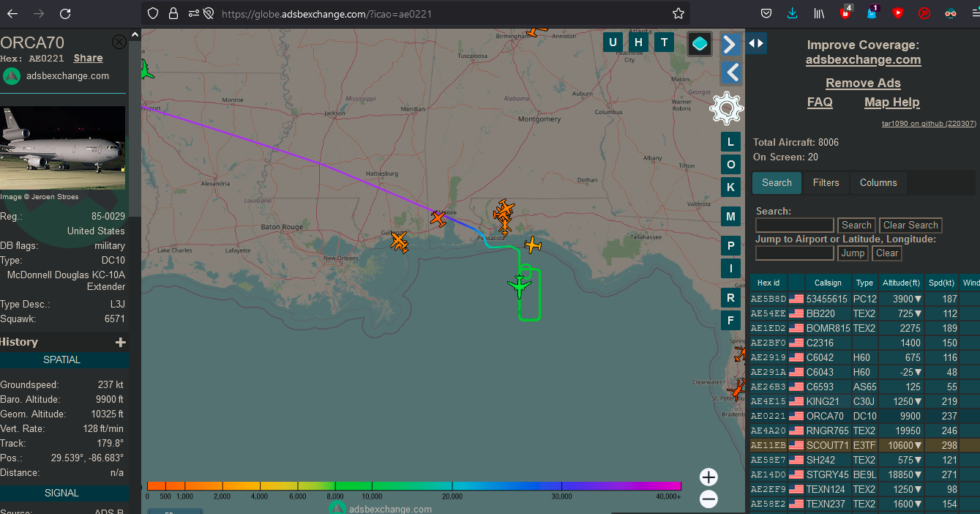Switch to the Columns tab

878,183
